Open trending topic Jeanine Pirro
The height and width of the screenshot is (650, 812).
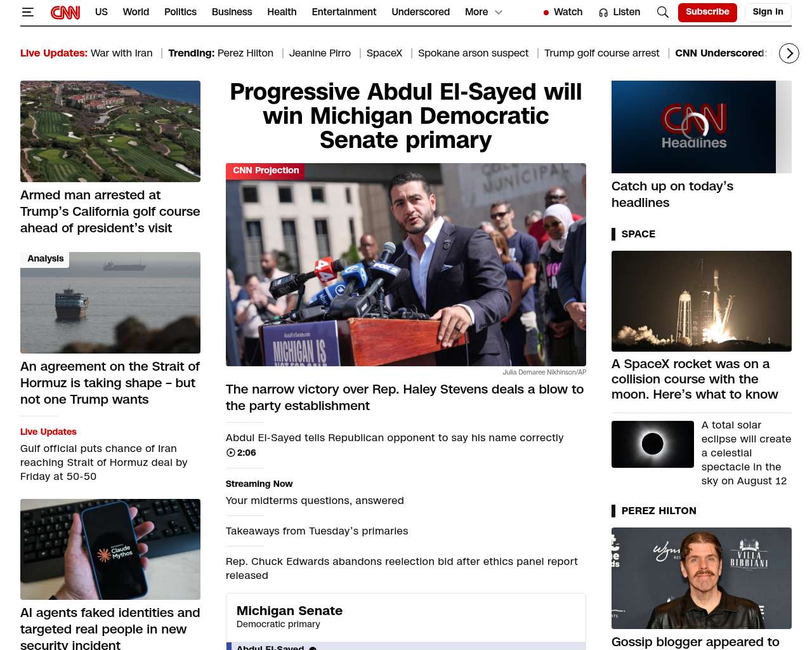pyautogui.click(x=320, y=53)
